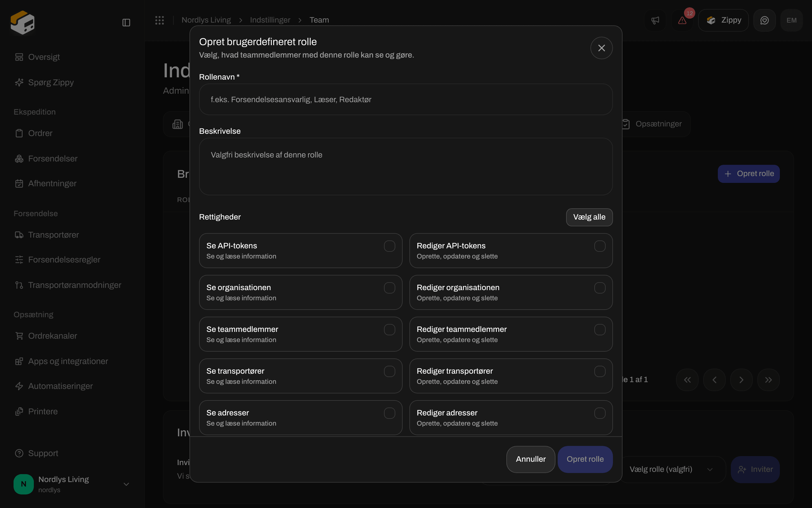Open alerts warning icon with badge 12
This screenshot has height=508, width=812.
coord(682,21)
